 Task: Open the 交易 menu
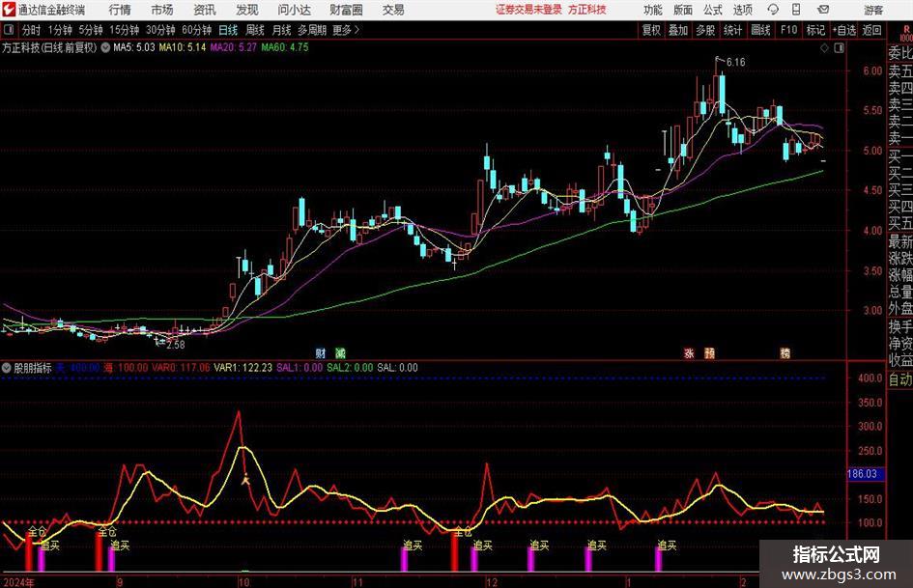pyautogui.click(x=393, y=10)
